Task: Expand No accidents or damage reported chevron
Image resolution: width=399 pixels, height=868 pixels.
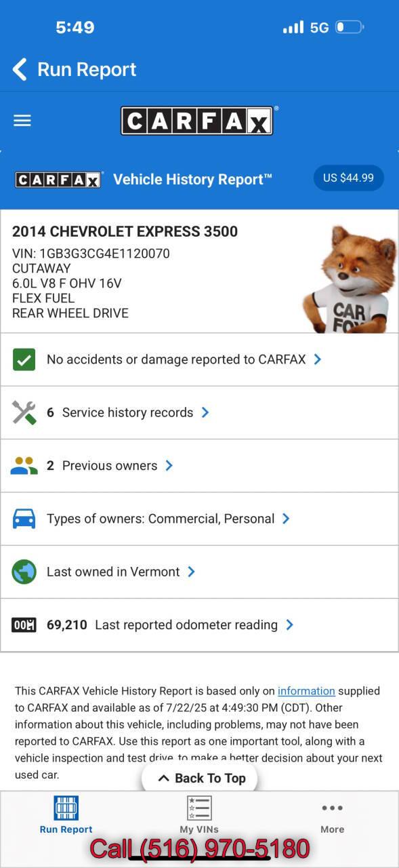Action: coord(318,359)
